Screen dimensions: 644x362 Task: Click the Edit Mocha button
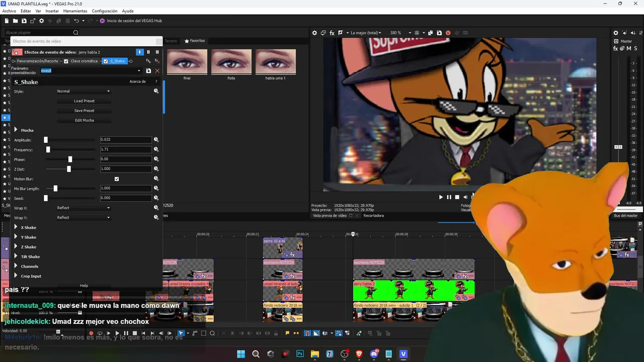(x=84, y=120)
